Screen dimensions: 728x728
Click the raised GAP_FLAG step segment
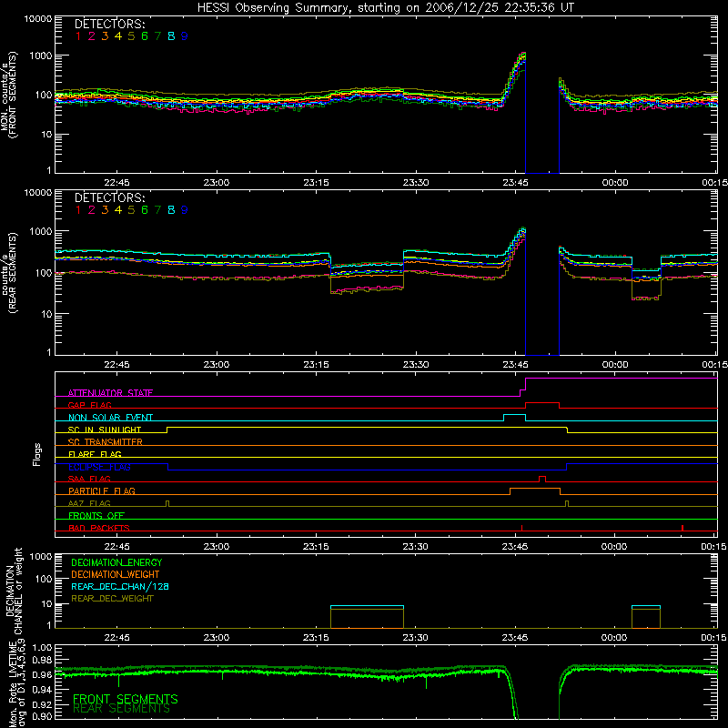click(x=542, y=403)
